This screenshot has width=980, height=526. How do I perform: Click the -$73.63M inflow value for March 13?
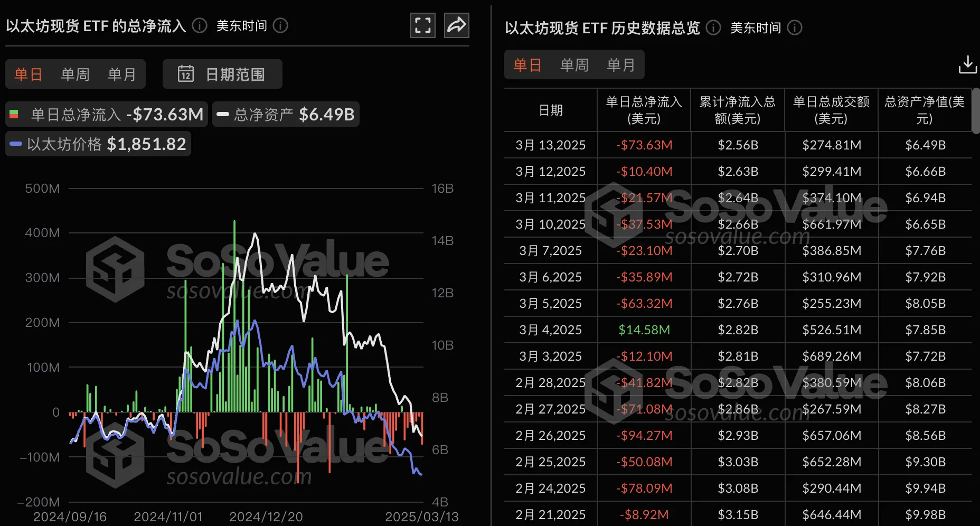pyautogui.click(x=643, y=144)
